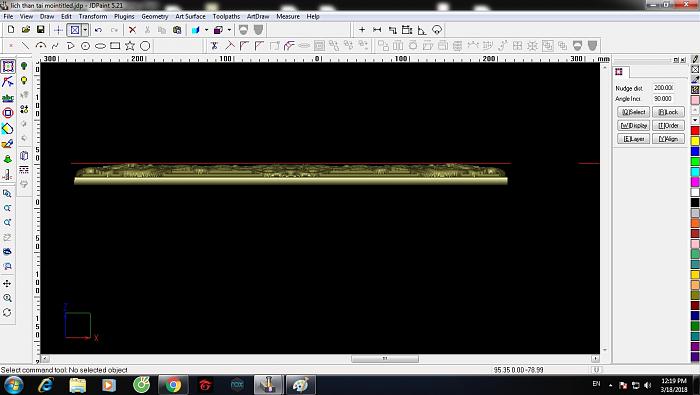Toggle the boxed-X view mode button
Screen dimensions: 700x395
click(x=75, y=30)
